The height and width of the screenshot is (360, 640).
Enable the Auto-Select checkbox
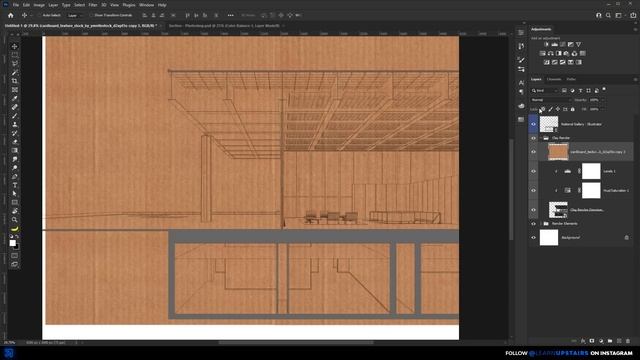(40, 16)
